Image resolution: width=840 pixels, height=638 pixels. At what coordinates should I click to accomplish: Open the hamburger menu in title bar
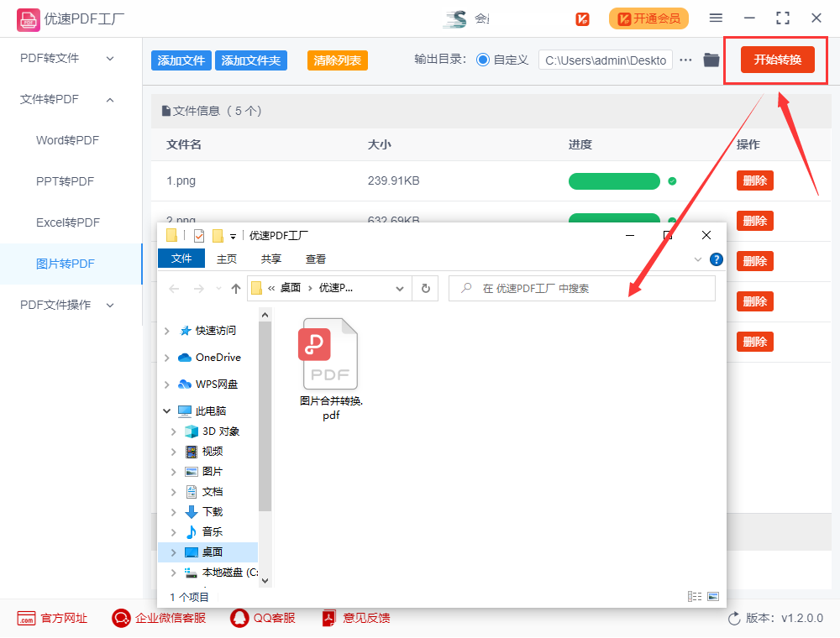[x=716, y=18]
